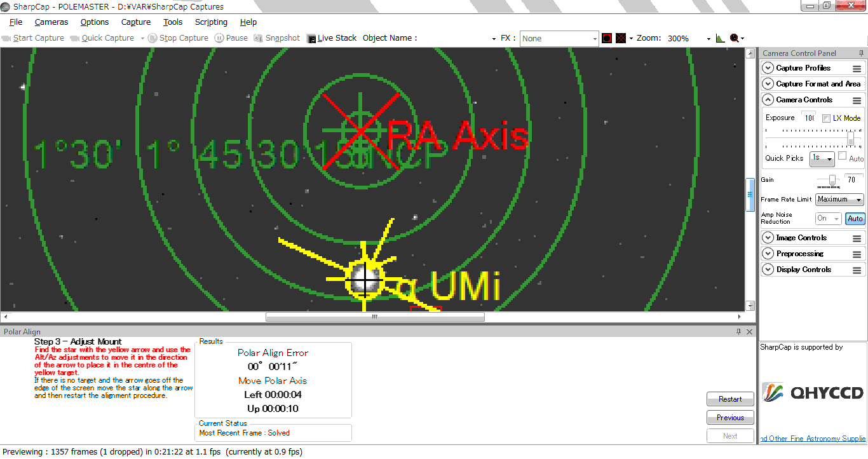
Task: Click the 'Most Recent Frame : Solved' status
Action: tap(244, 433)
